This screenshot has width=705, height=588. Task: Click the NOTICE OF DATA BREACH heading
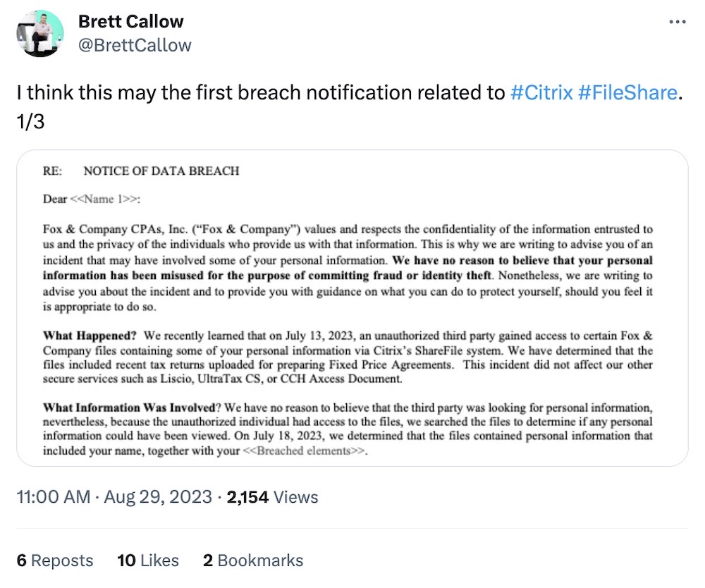pos(161,171)
